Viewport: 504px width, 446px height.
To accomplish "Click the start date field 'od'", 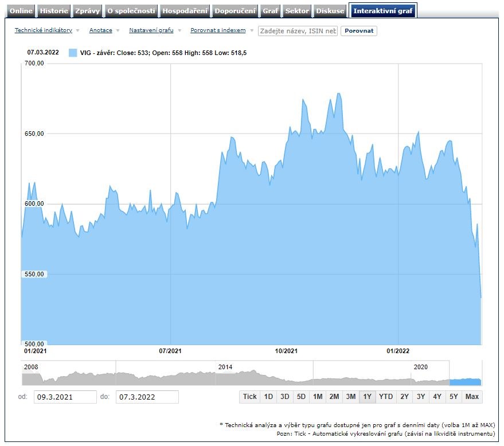I will [65, 397].
